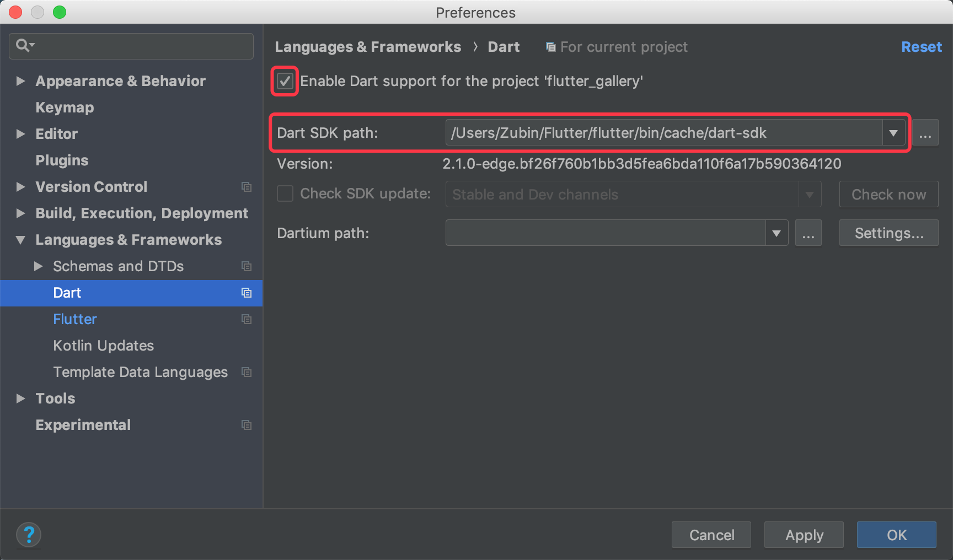Click the help question mark icon
Screen dimensions: 953x560
(x=29, y=535)
